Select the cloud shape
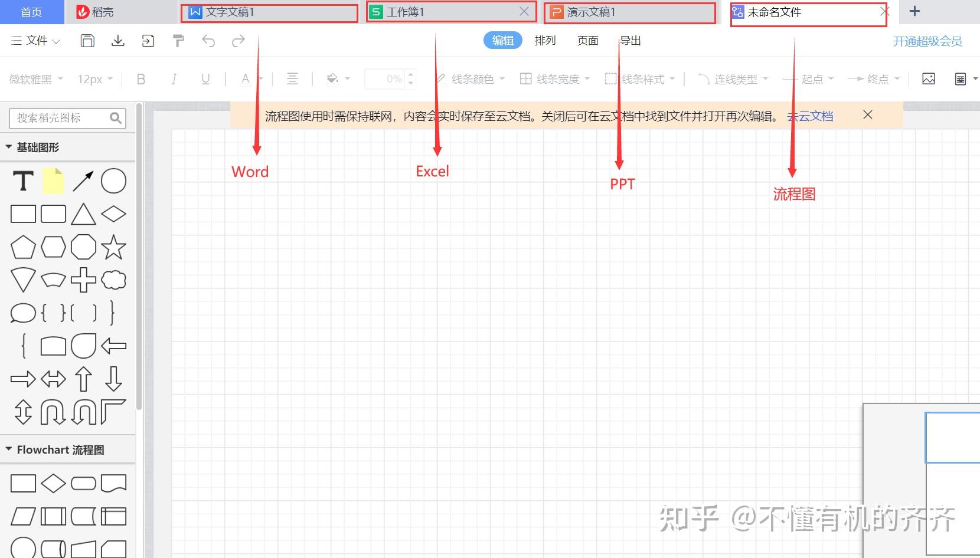The width and height of the screenshot is (980, 558). tap(113, 280)
